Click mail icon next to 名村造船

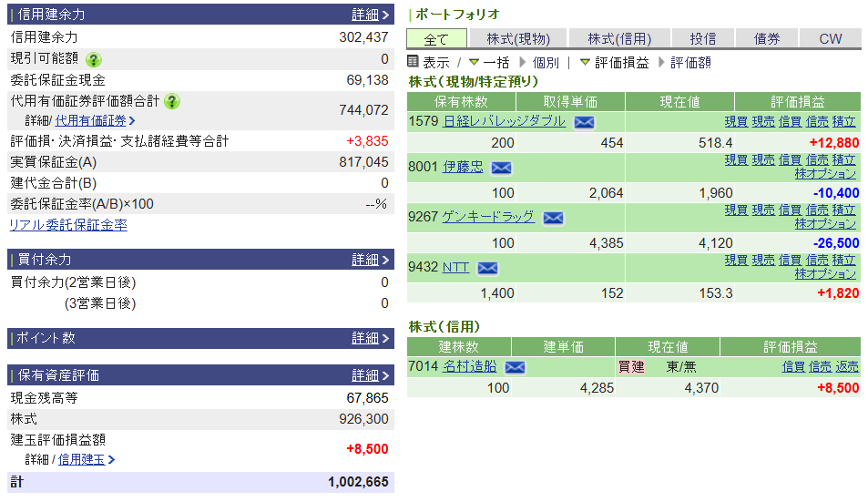pos(515,367)
